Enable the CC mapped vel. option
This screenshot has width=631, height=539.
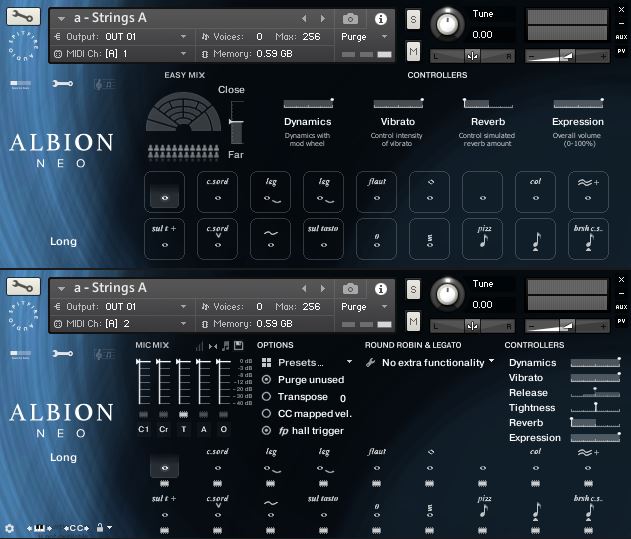coord(266,413)
